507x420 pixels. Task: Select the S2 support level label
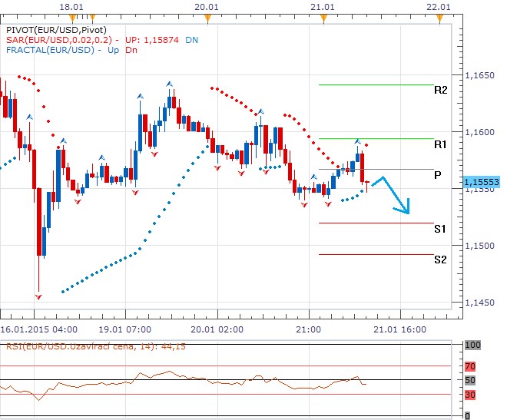[x=440, y=260]
